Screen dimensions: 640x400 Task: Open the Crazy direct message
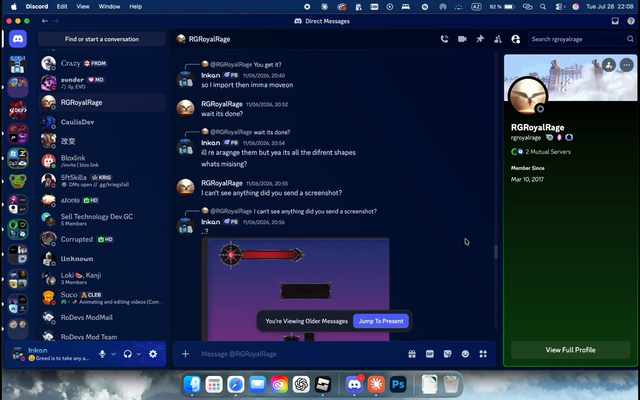coord(102,63)
